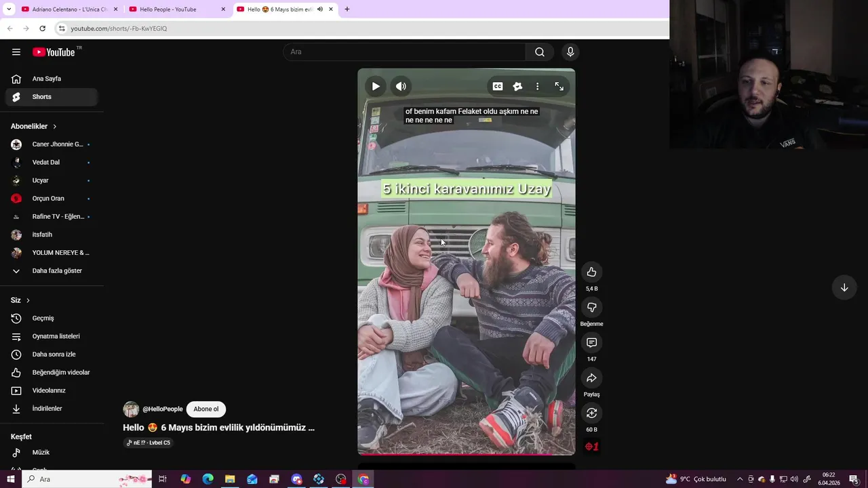Open a new browser tab
Screen dimensions: 868x488
click(x=347, y=9)
